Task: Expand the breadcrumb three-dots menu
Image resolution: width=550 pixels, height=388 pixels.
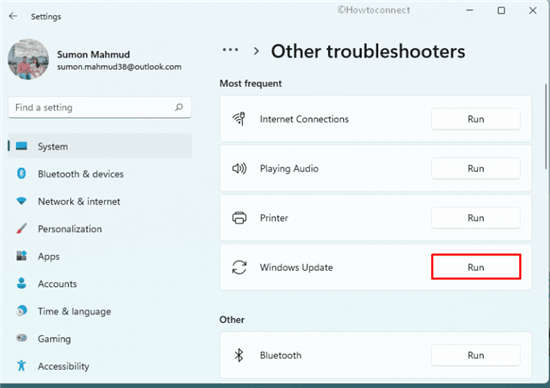Action: pyautogui.click(x=230, y=50)
